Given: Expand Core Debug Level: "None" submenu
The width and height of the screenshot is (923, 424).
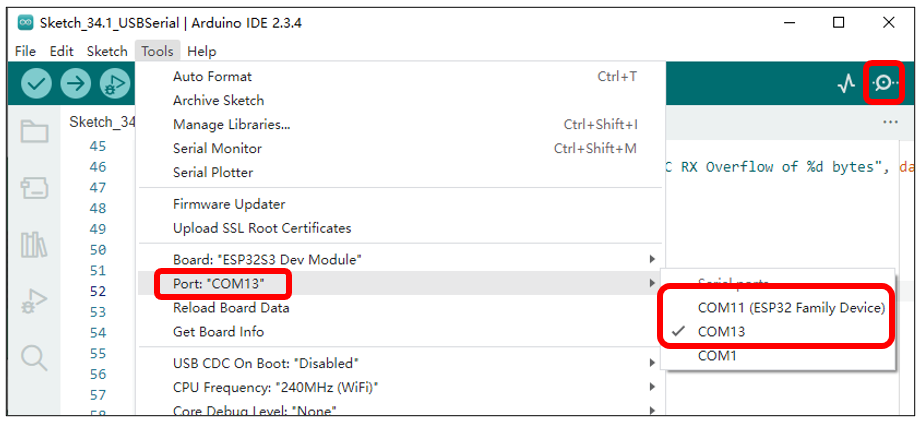Looking at the screenshot, I should 400,410.
